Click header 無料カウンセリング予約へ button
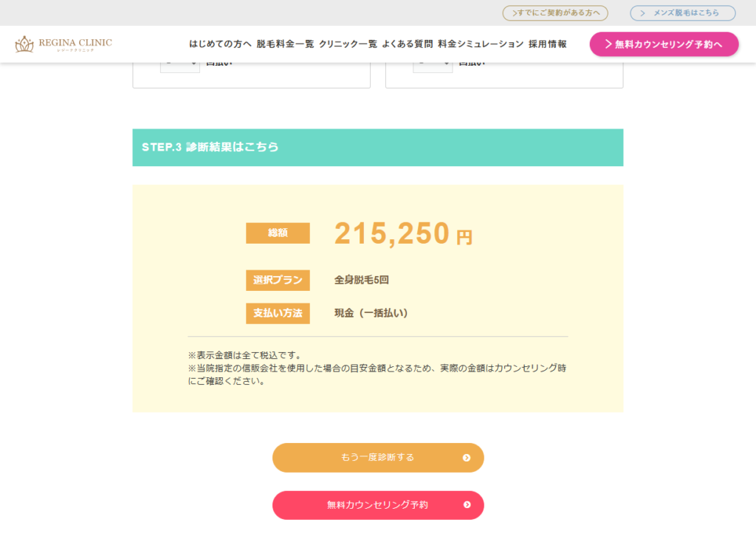 tap(664, 44)
